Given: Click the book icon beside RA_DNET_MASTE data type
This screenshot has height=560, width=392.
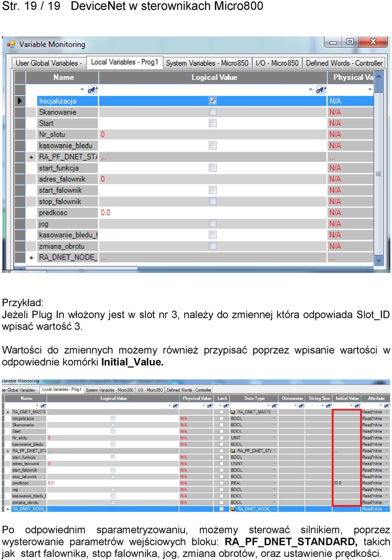Looking at the screenshot, I should pos(233,412).
